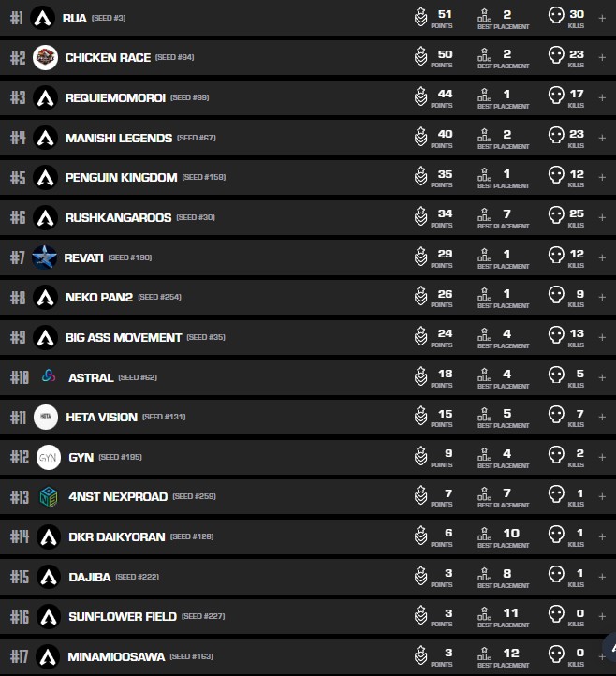The height and width of the screenshot is (676, 616).
Task: Expand Penguin Kingdom row with plus
Action: click(x=602, y=177)
